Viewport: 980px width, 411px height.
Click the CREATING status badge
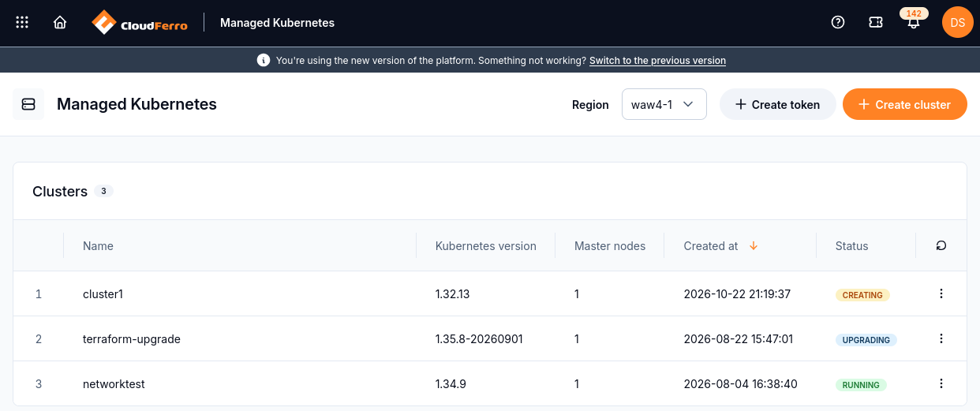tap(862, 295)
